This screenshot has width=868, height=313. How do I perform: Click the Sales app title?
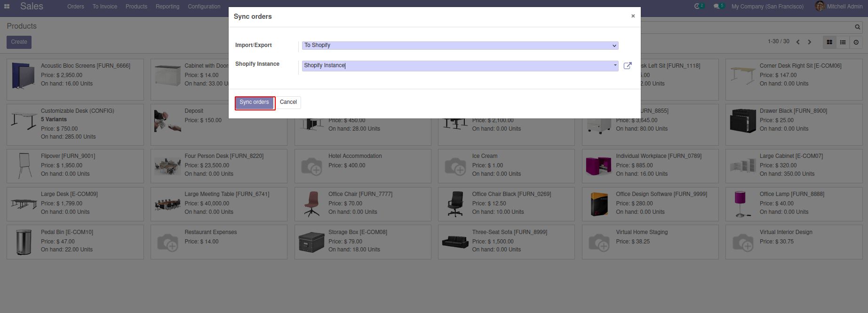tap(32, 7)
